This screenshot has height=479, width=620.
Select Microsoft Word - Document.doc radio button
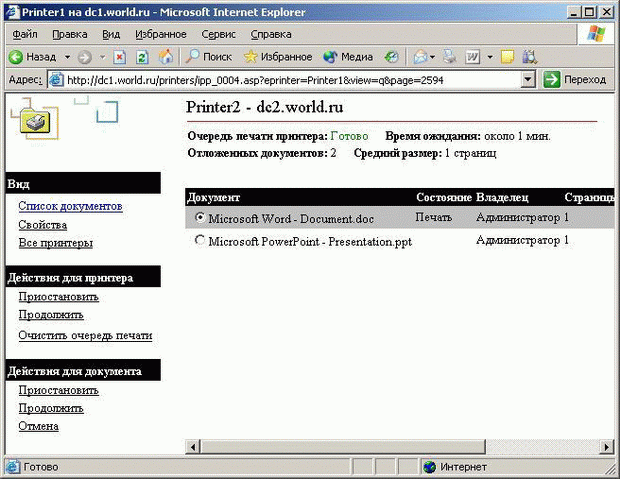[x=200, y=217]
